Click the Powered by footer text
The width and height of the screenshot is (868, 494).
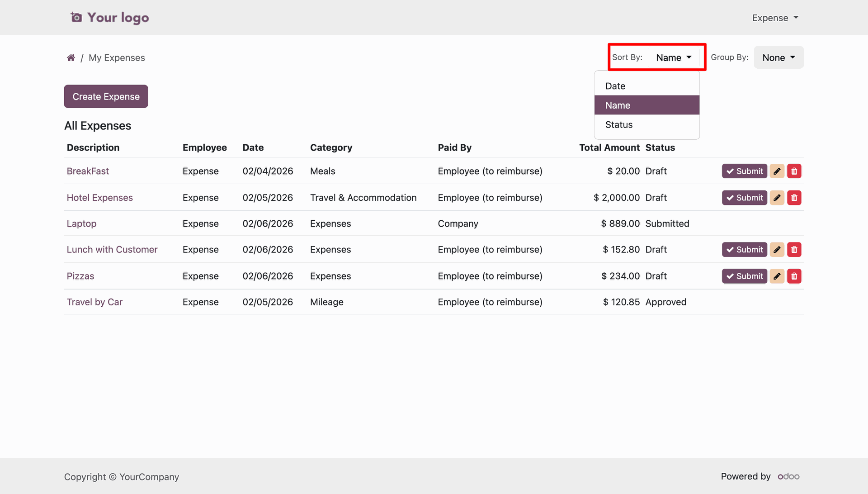745,476
